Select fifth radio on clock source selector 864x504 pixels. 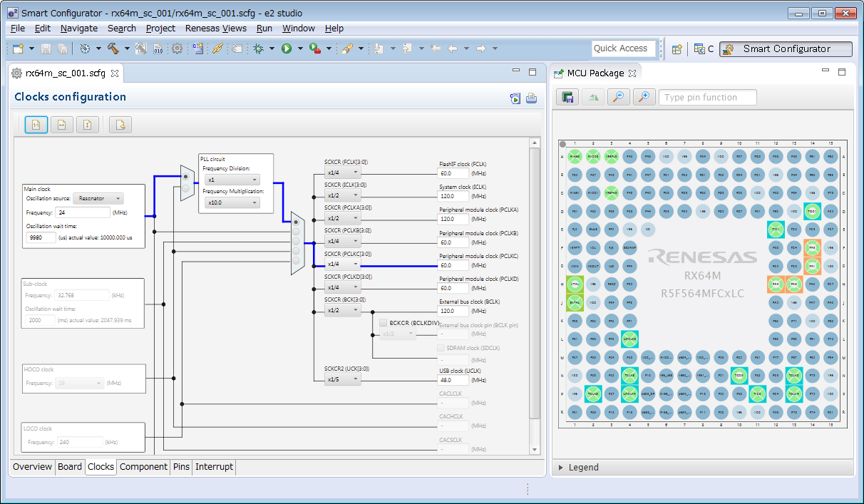[296, 261]
